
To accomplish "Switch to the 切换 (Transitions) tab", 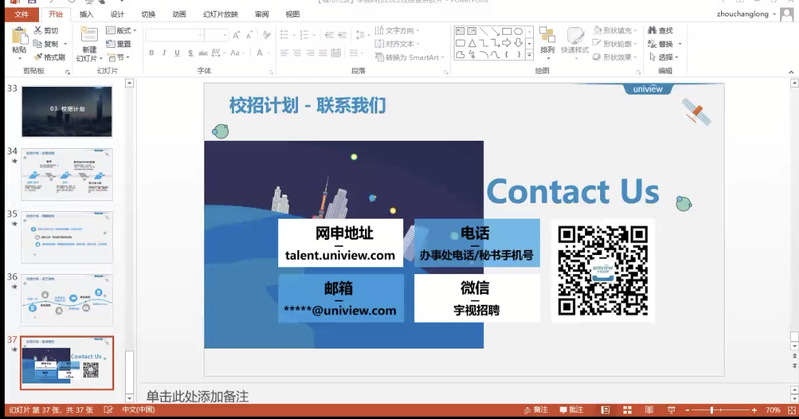I will 148,14.
